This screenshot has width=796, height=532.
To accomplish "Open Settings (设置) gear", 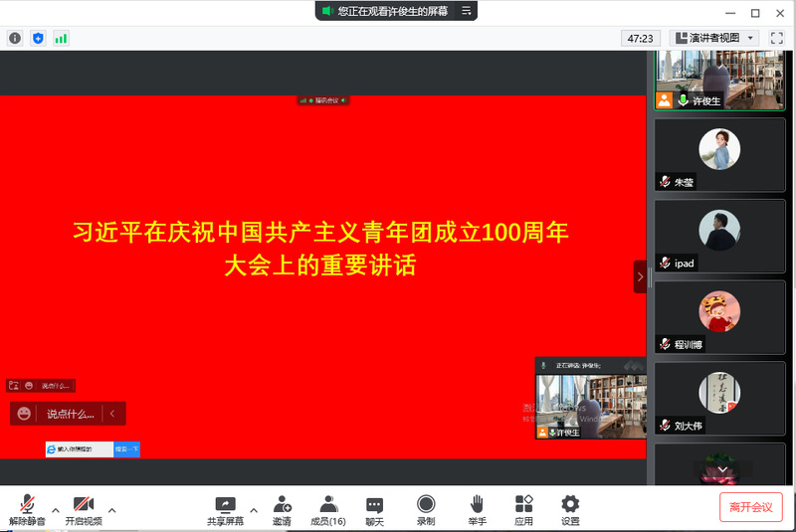I will click(x=570, y=510).
